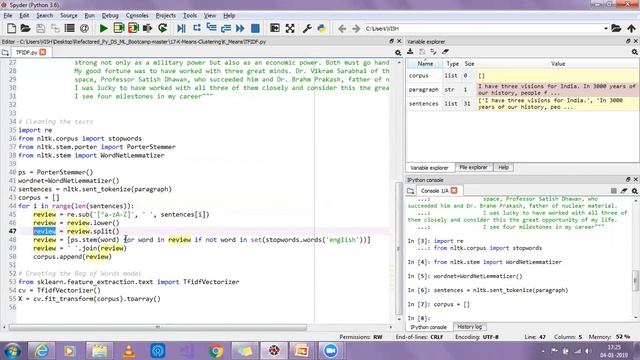Maximize the current pane

click(275, 28)
